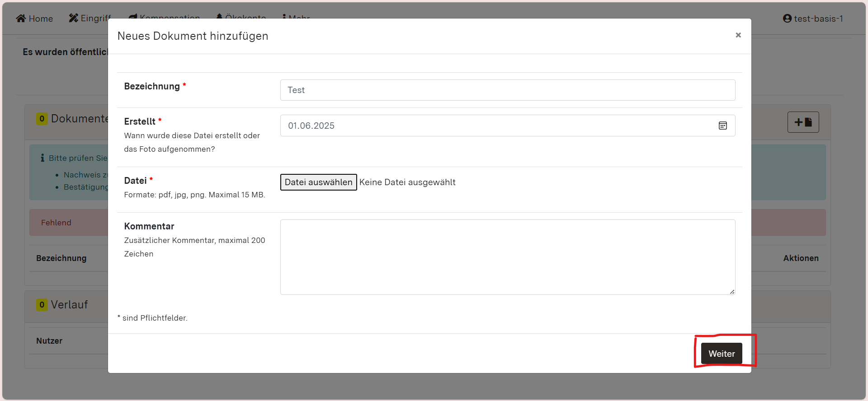Open the calendar picker in Erstellt field
Screen dimensions: 868x401
click(x=722, y=126)
